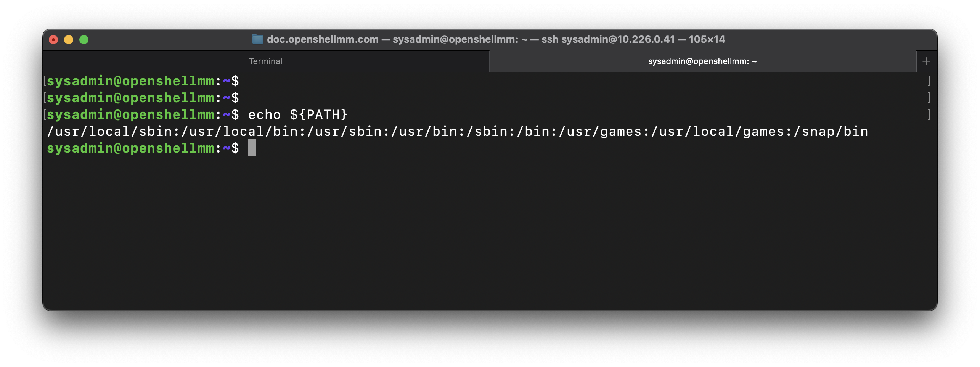980x367 pixels.
Task: Close the terminal window with red button
Action: point(53,40)
